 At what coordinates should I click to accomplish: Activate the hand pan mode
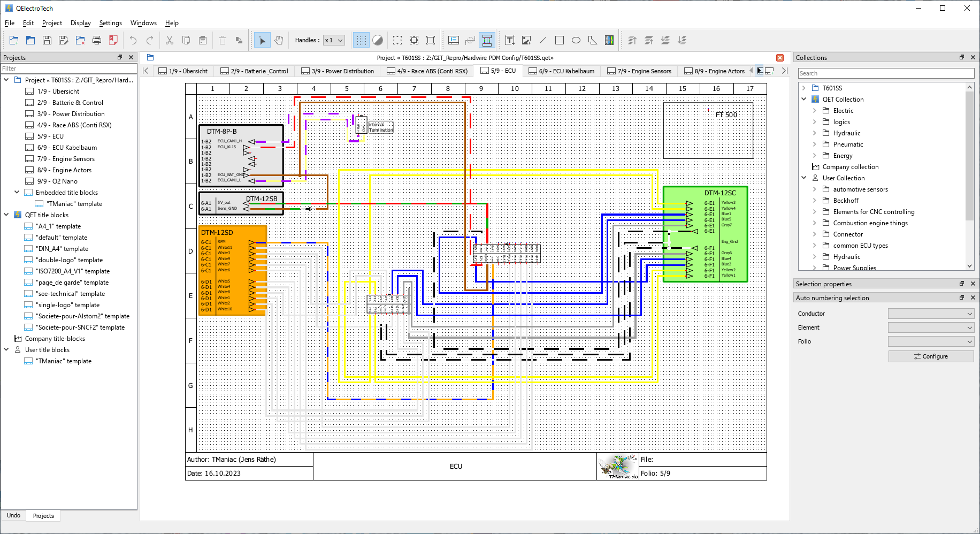279,40
